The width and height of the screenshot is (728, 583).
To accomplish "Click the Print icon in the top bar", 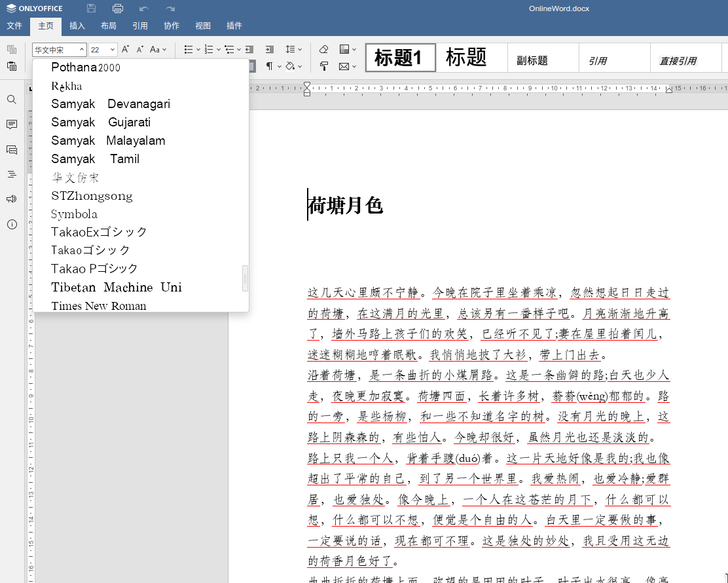I will pos(118,9).
